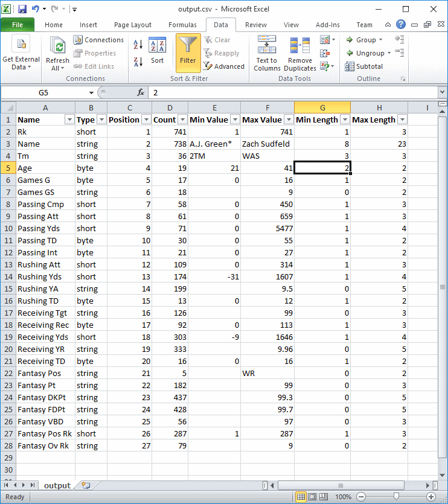Viewport: 448px width, 504px height.
Task: Expand the formula bar
Action: coord(442,92)
